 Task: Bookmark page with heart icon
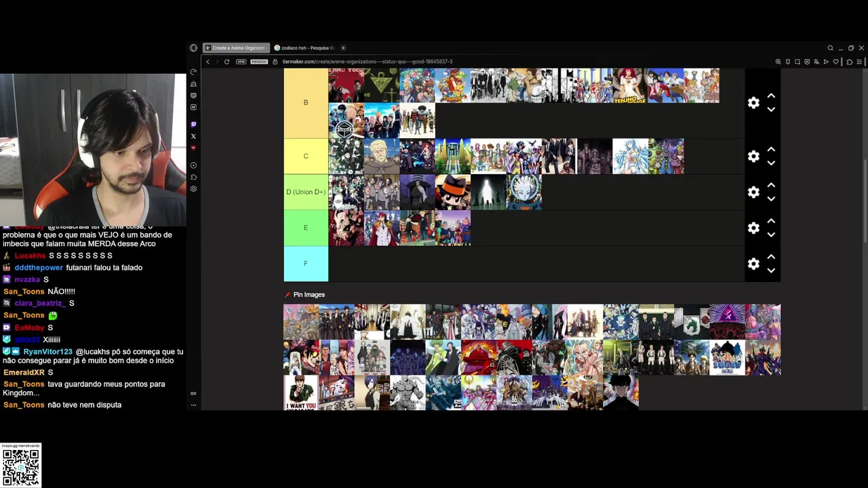coord(836,62)
